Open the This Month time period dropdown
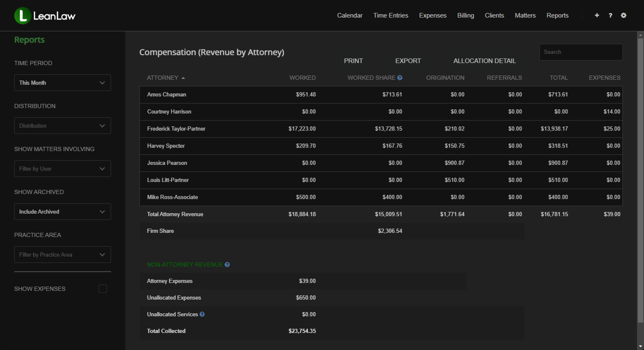Screen dimensions: 644x350 tap(63, 83)
